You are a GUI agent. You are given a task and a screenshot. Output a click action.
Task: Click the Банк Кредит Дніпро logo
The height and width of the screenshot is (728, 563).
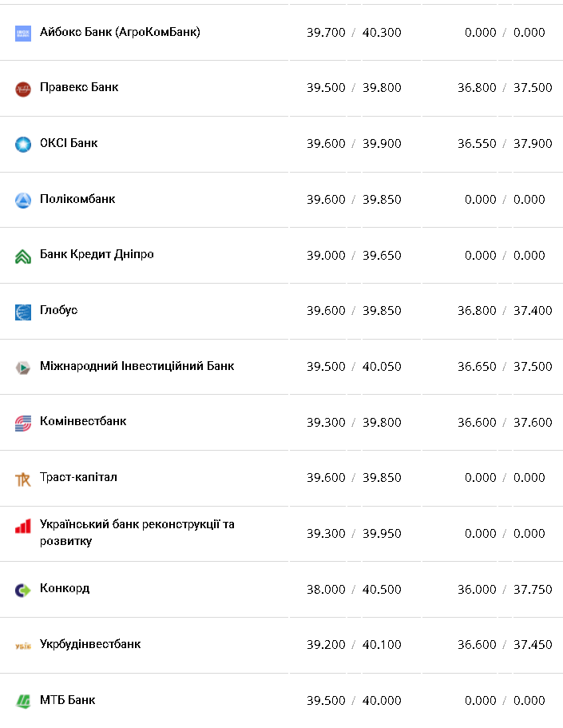tap(22, 257)
